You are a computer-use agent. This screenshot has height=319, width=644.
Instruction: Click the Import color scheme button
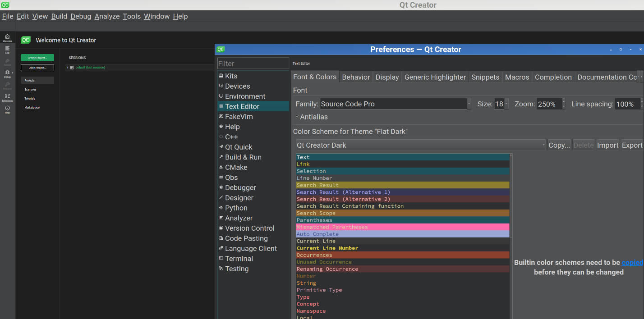(x=607, y=145)
